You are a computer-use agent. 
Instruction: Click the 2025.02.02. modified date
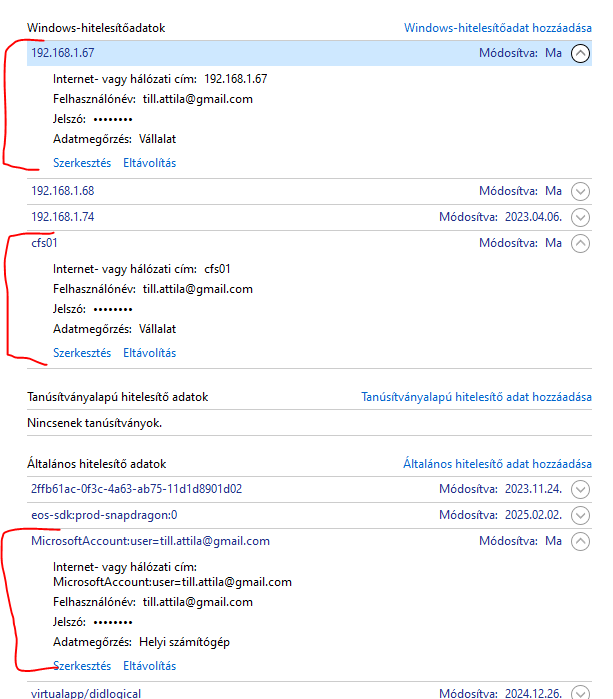[533, 515]
